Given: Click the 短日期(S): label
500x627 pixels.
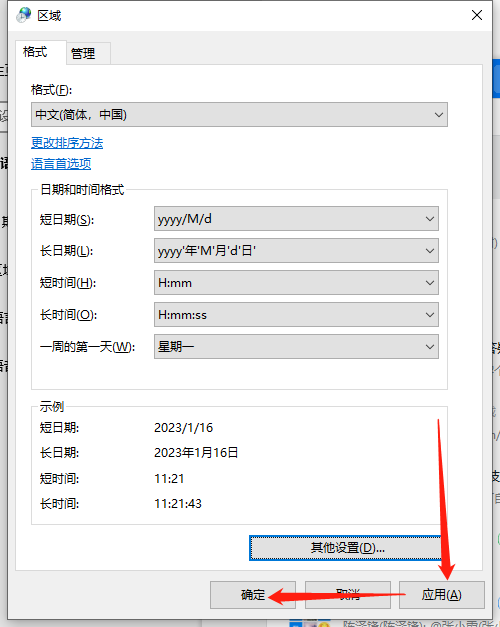Looking at the screenshot, I should click(67, 220).
